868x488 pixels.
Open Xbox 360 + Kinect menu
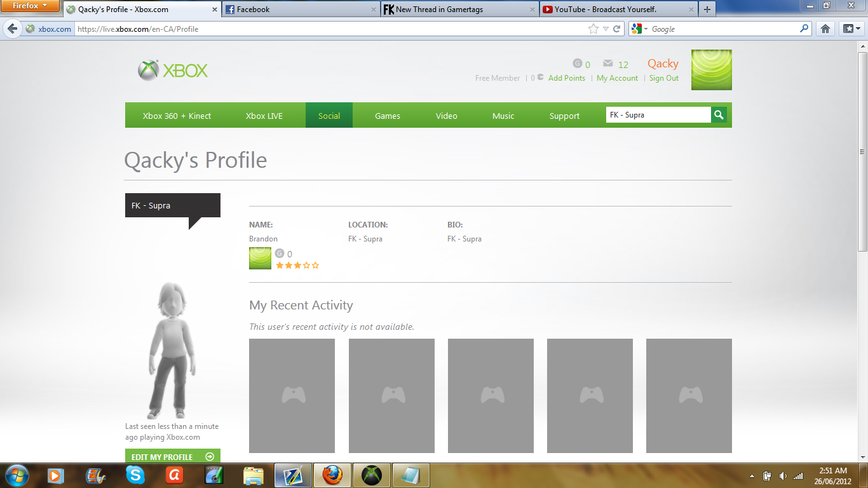[x=177, y=116]
